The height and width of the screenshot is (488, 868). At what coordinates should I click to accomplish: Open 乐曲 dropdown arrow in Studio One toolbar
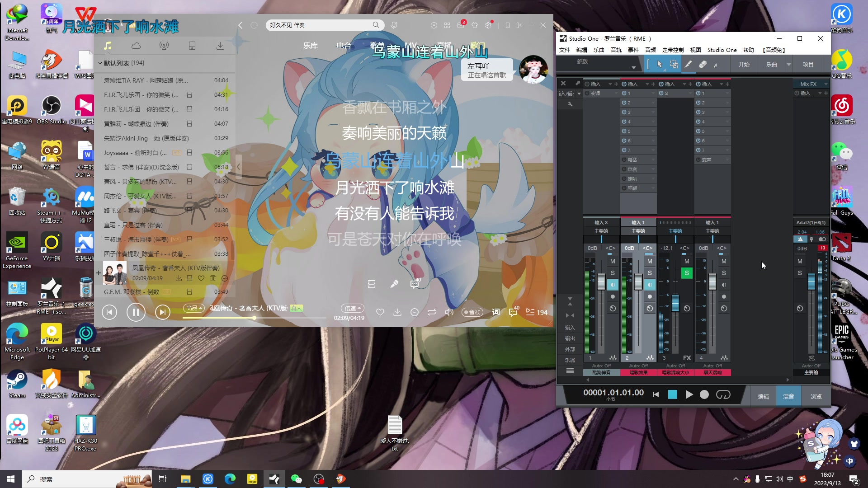click(789, 65)
